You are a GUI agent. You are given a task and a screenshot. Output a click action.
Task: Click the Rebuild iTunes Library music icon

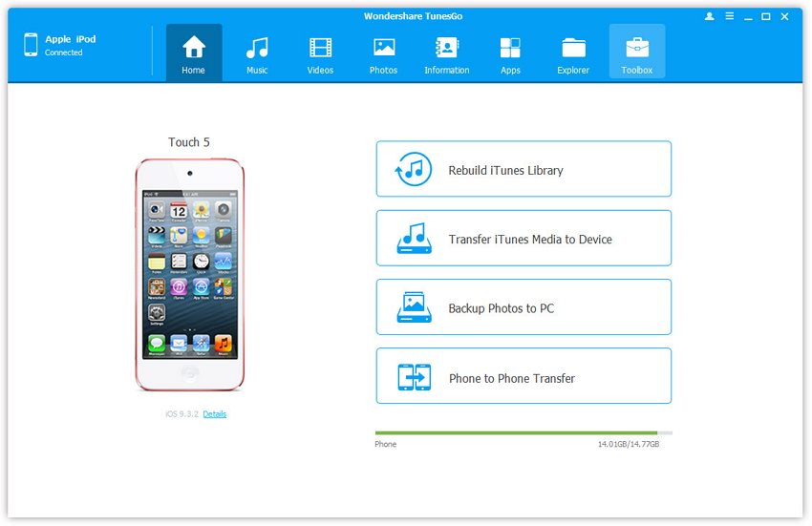(x=415, y=170)
